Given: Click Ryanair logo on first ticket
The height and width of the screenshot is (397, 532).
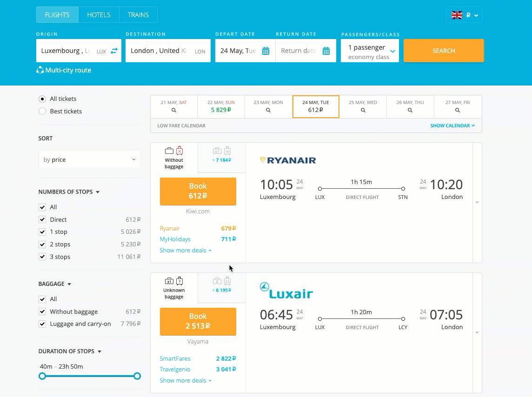Looking at the screenshot, I should click(x=288, y=160).
